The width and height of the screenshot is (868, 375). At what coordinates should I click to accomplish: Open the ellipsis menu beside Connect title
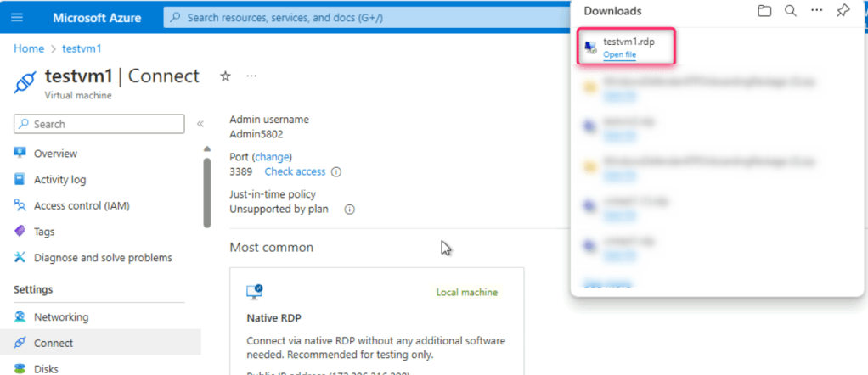251,76
